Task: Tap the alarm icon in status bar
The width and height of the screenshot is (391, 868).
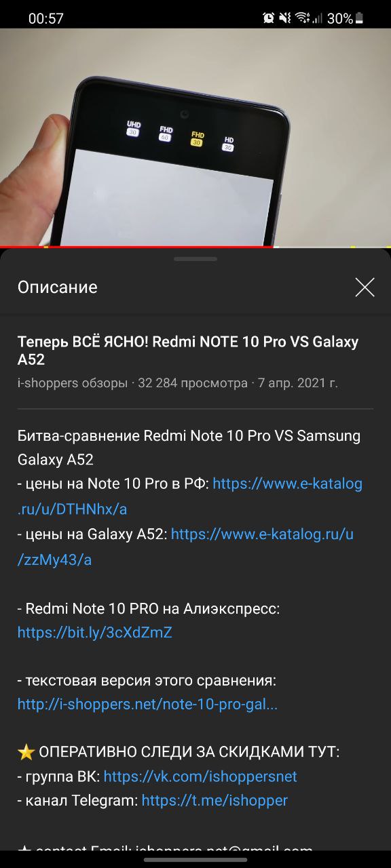Action: click(269, 18)
